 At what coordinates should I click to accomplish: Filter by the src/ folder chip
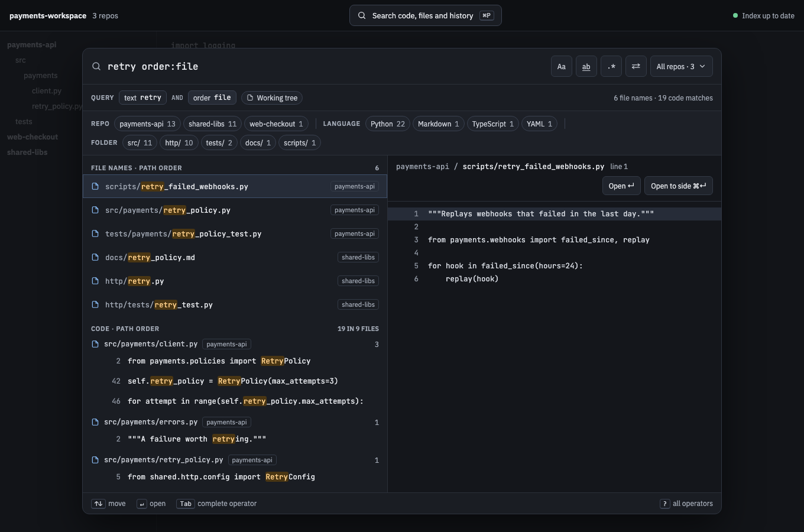coord(140,143)
